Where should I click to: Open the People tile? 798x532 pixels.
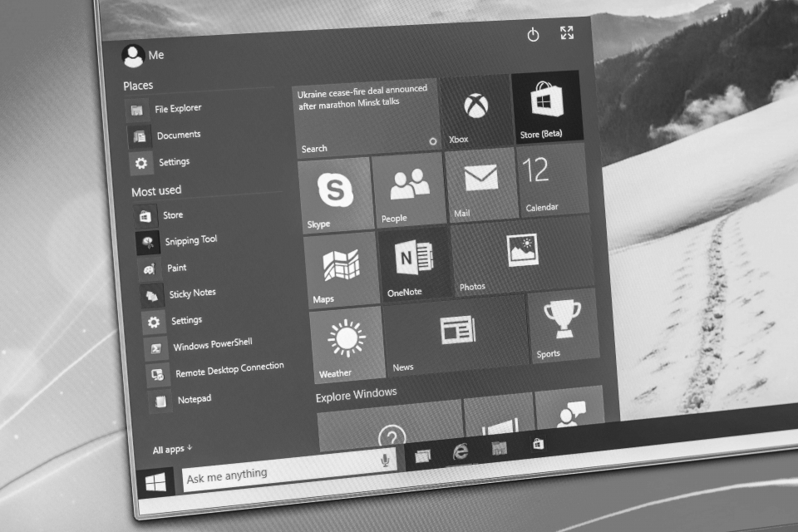click(x=409, y=190)
